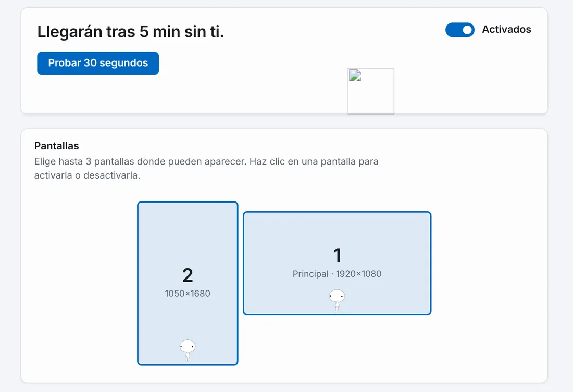Click the 'activarla o desactivarla.' text line

click(88, 175)
